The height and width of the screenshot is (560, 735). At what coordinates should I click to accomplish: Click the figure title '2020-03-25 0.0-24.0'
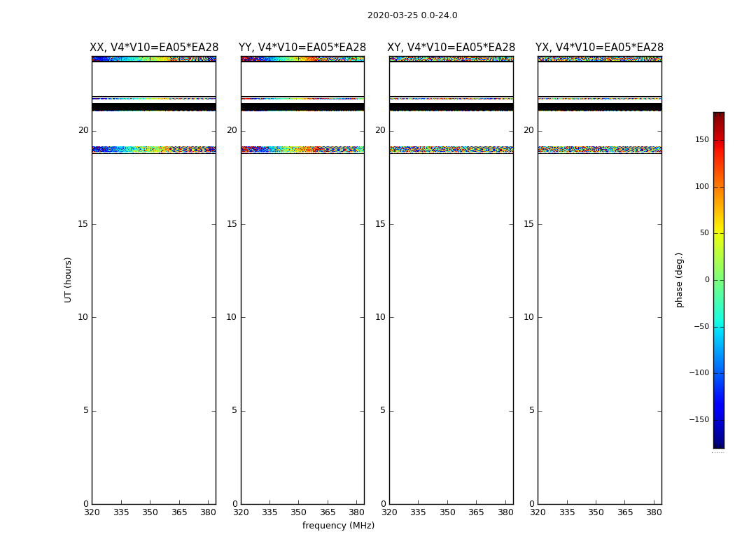[x=412, y=15]
